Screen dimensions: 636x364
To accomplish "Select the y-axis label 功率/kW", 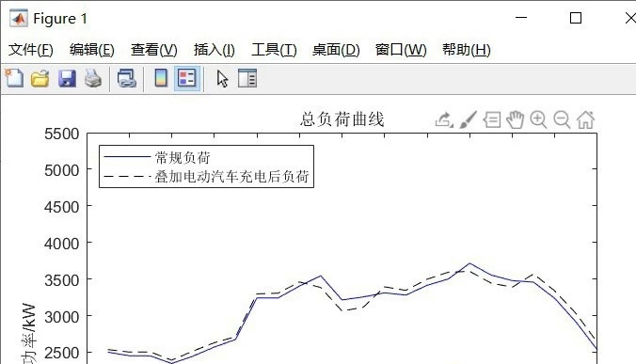I will click(x=28, y=333).
